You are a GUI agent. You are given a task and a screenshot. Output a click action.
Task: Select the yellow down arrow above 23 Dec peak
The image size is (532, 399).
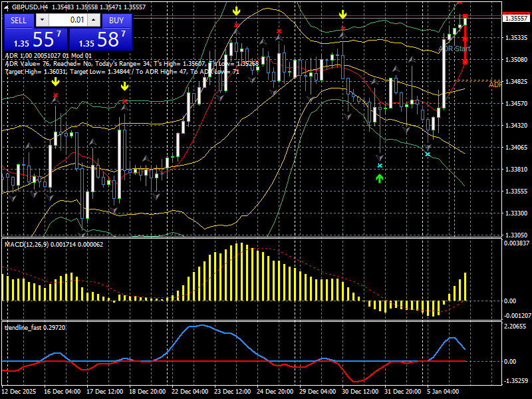pyautogui.click(x=237, y=11)
